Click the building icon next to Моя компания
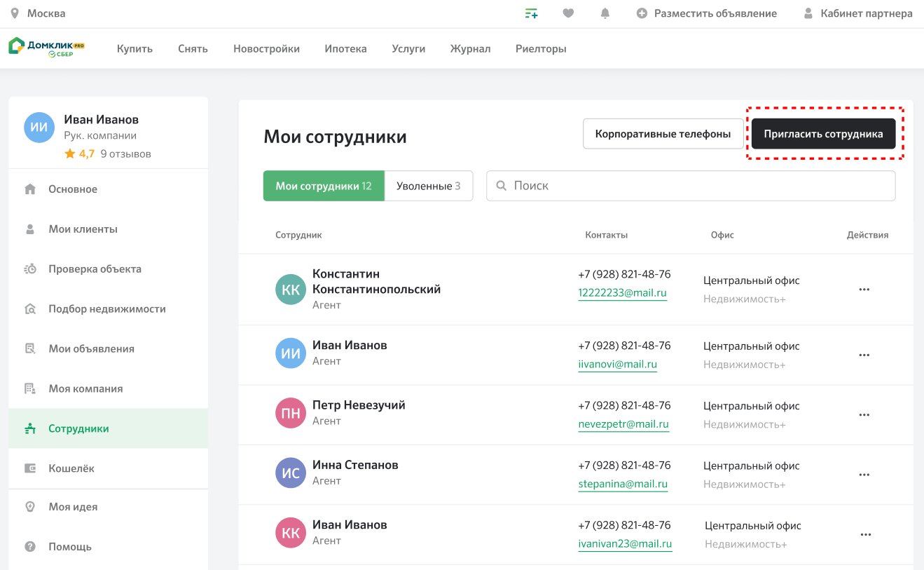This screenshot has height=570, width=924. click(x=30, y=388)
